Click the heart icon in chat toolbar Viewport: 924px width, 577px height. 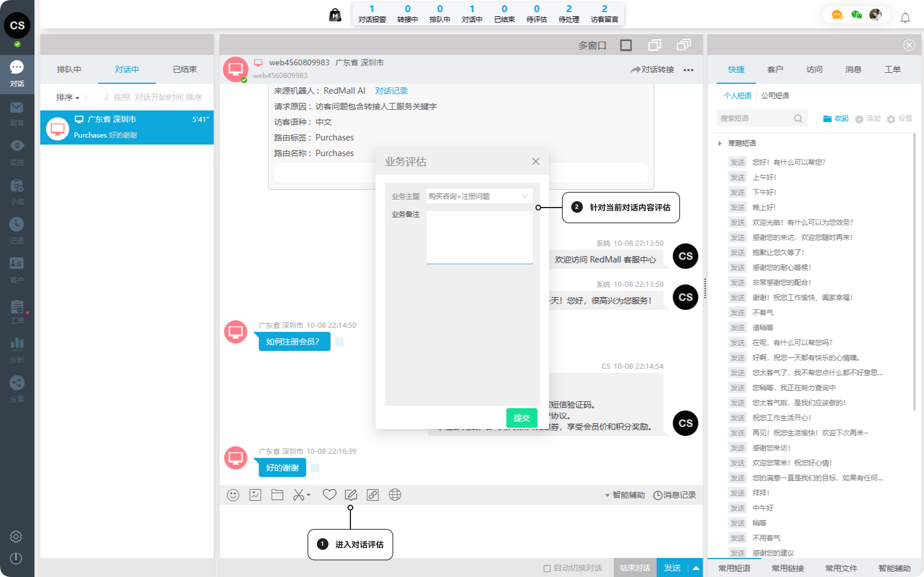point(330,495)
